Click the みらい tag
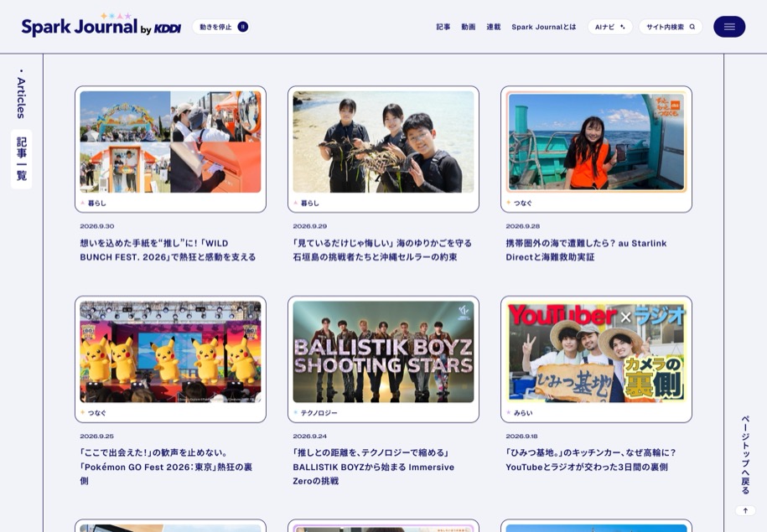767x532 pixels. click(x=520, y=413)
